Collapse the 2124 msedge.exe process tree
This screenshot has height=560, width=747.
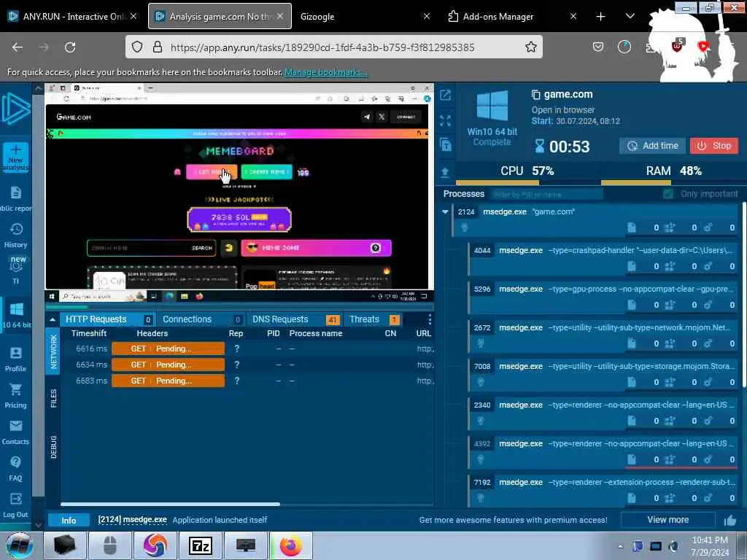point(446,211)
